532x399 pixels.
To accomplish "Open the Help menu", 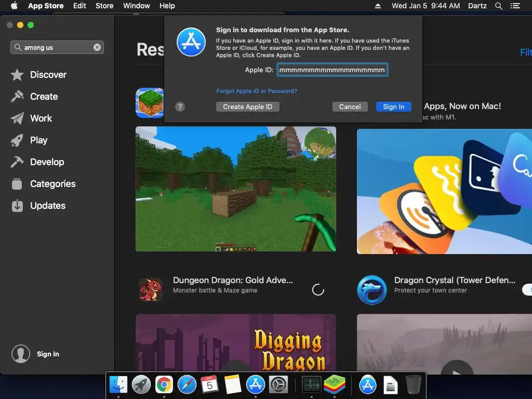I will click(x=167, y=6).
